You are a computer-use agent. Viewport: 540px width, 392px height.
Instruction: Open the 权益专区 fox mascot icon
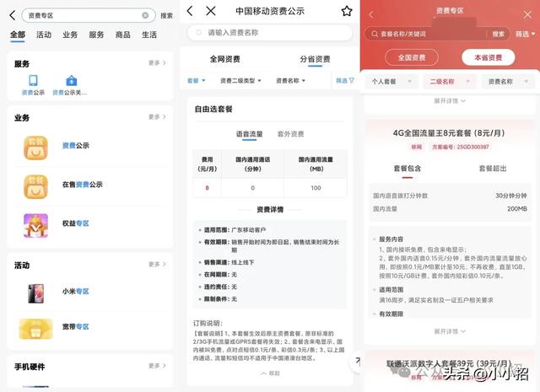(x=35, y=223)
